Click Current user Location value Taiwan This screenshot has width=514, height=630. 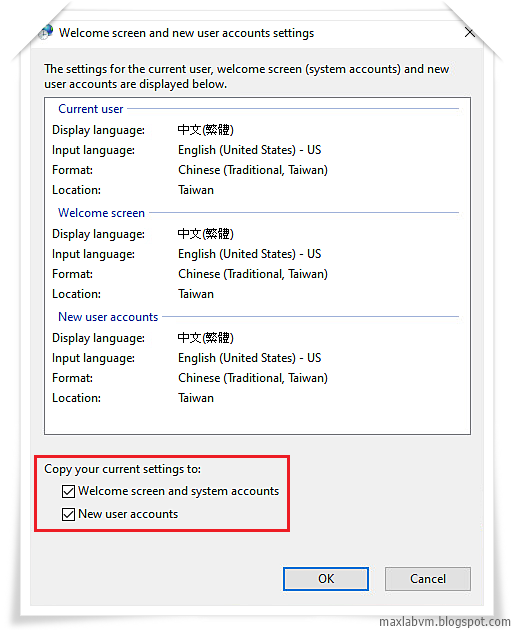(x=196, y=190)
